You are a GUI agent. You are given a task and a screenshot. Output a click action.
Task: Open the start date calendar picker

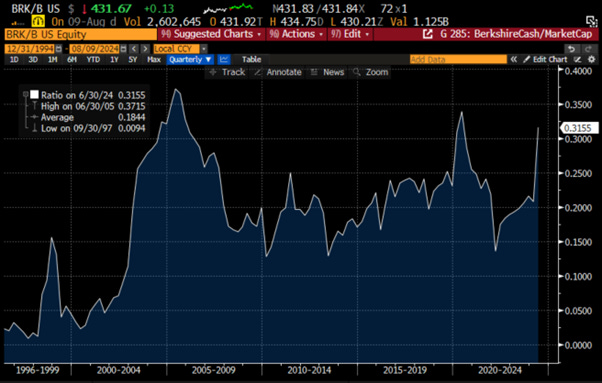(x=59, y=49)
